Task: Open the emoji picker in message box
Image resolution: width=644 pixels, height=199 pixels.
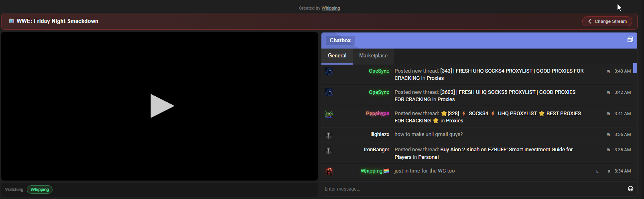Action: point(630,189)
